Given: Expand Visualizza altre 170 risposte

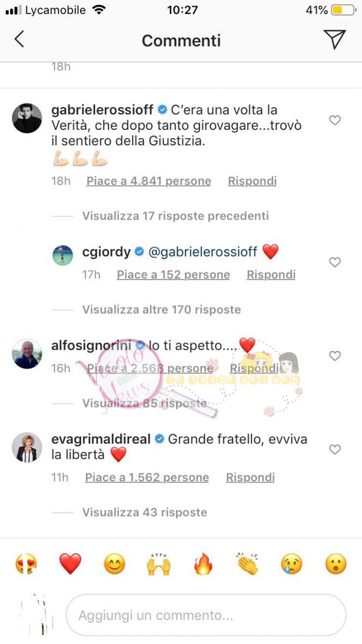Looking at the screenshot, I should [x=162, y=309].
